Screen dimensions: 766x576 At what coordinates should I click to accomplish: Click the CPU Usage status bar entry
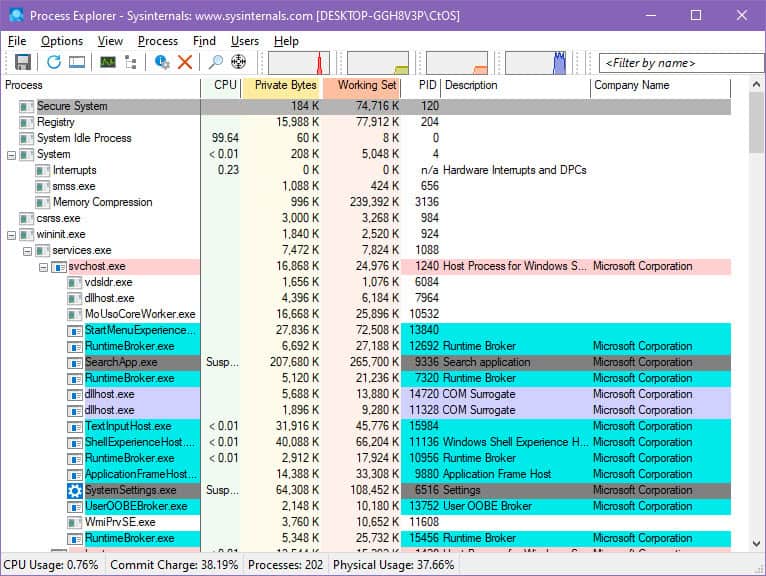point(51,565)
